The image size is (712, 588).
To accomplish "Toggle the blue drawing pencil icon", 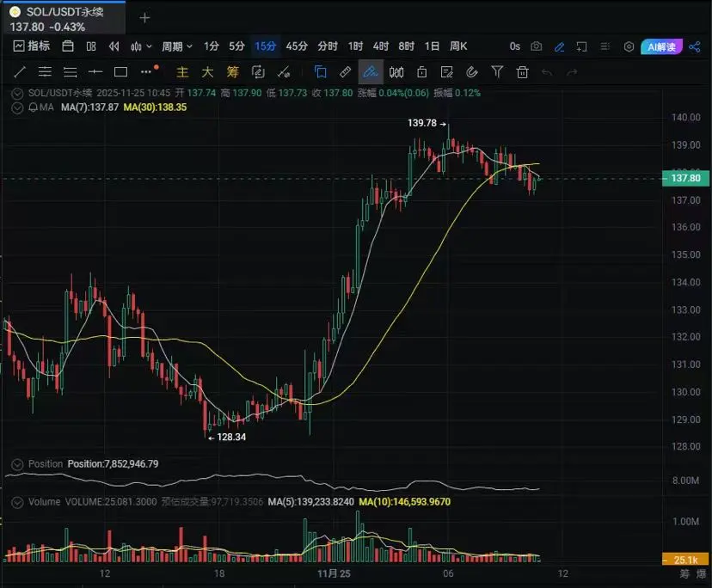I will point(560,46).
